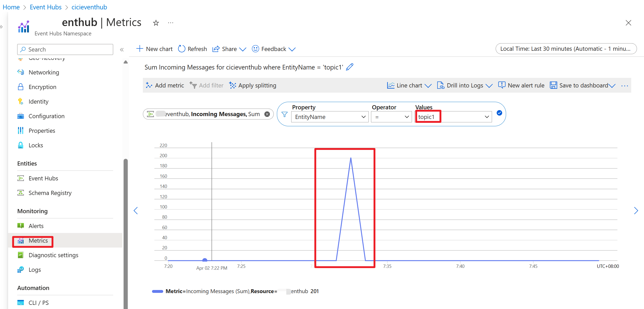
Task: Click the filter funnel icon in filter editor
Action: (284, 115)
